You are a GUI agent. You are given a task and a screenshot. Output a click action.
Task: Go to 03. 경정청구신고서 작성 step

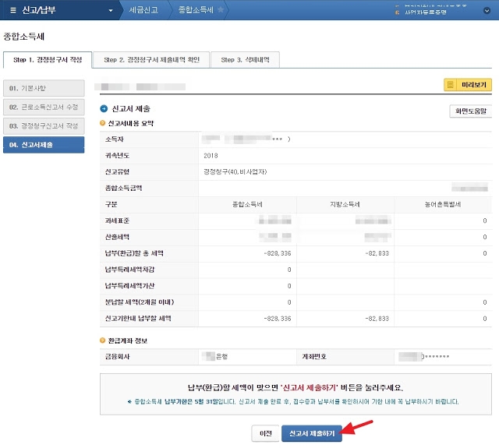pyautogui.click(x=44, y=126)
